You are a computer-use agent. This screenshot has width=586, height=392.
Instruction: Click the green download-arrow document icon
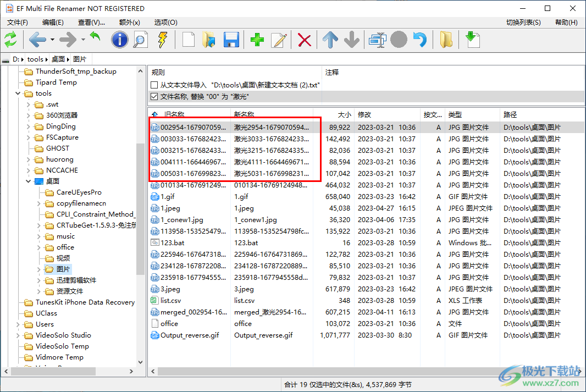[x=473, y=40]
